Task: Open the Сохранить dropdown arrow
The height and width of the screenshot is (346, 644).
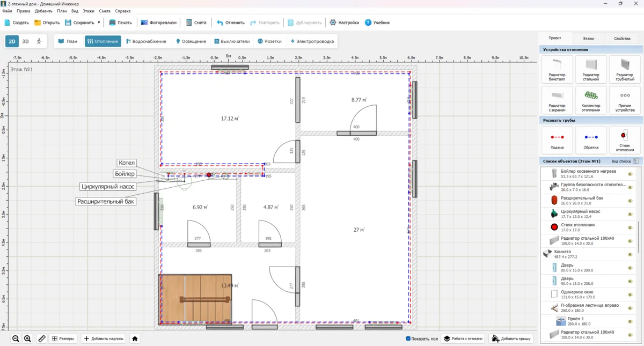Action: [x=99, y=23]
